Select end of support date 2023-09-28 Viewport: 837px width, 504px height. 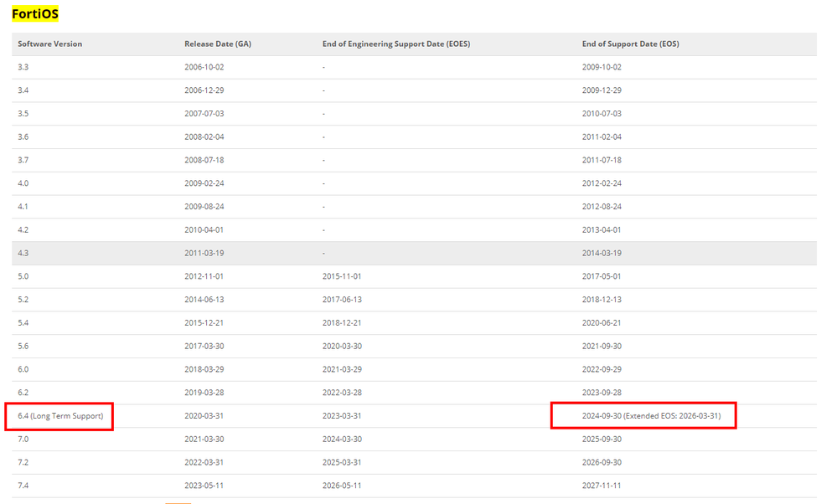602,393
